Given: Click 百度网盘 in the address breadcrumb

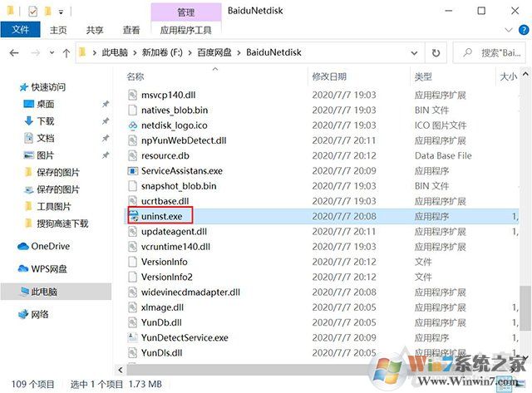Looking at the screenshot, I should click(x=214, y=52).
